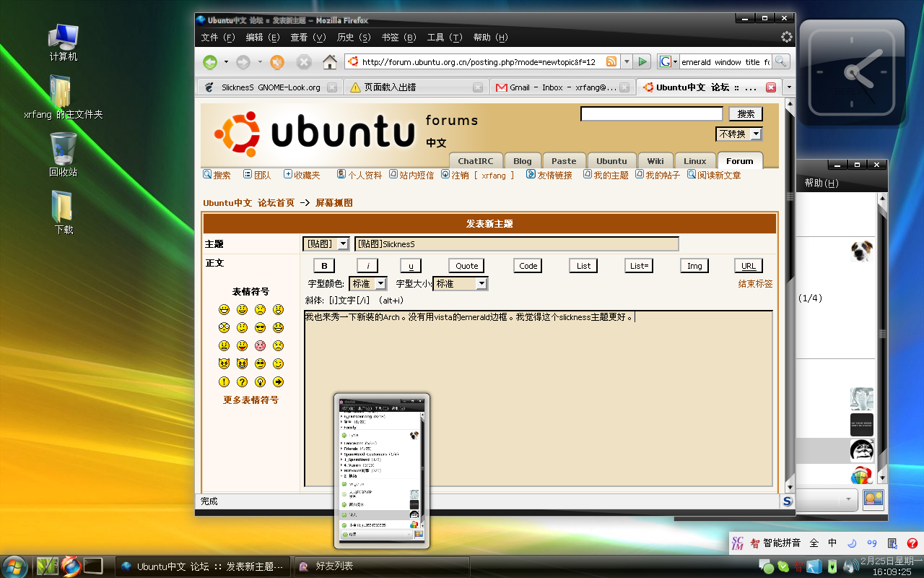Click the Forward arrow navigation button
This screenshot has width=924, height=578.
pyautogui.click(x=243, y=62)
